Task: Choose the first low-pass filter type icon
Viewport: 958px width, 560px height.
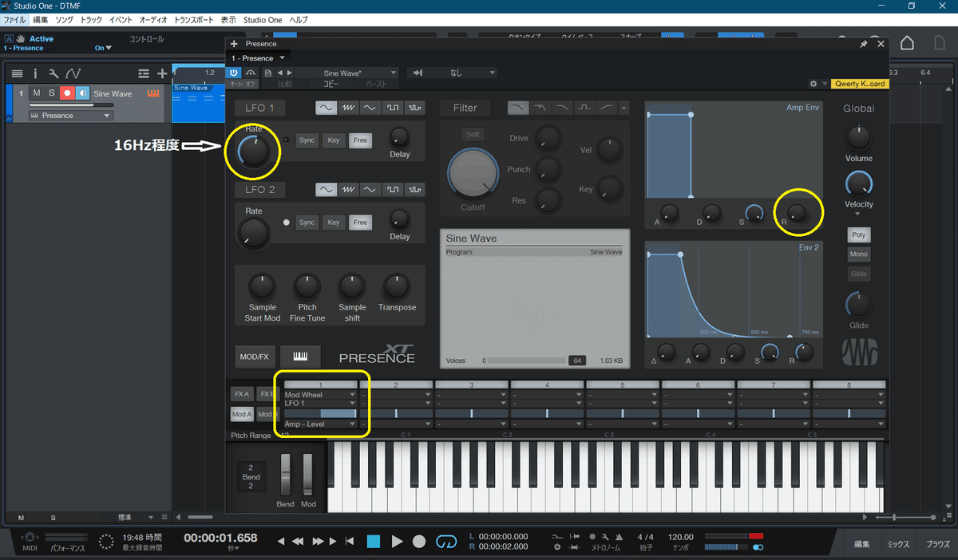Action: [518, 107]
